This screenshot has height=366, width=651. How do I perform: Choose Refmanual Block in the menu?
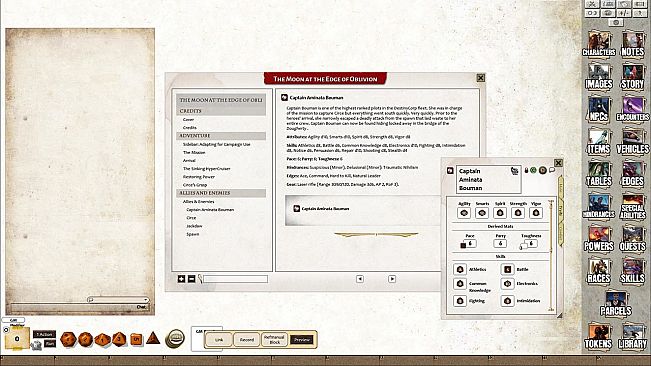tap(274, 339)
